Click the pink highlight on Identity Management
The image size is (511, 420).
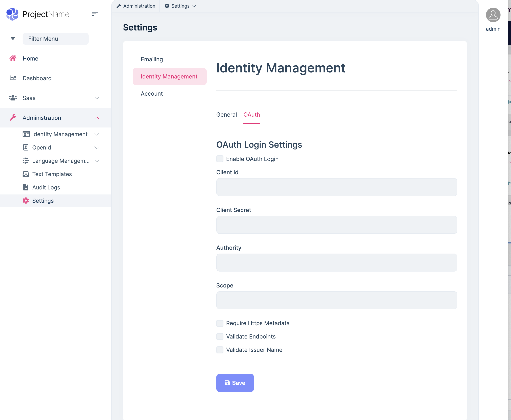[169, 76]
